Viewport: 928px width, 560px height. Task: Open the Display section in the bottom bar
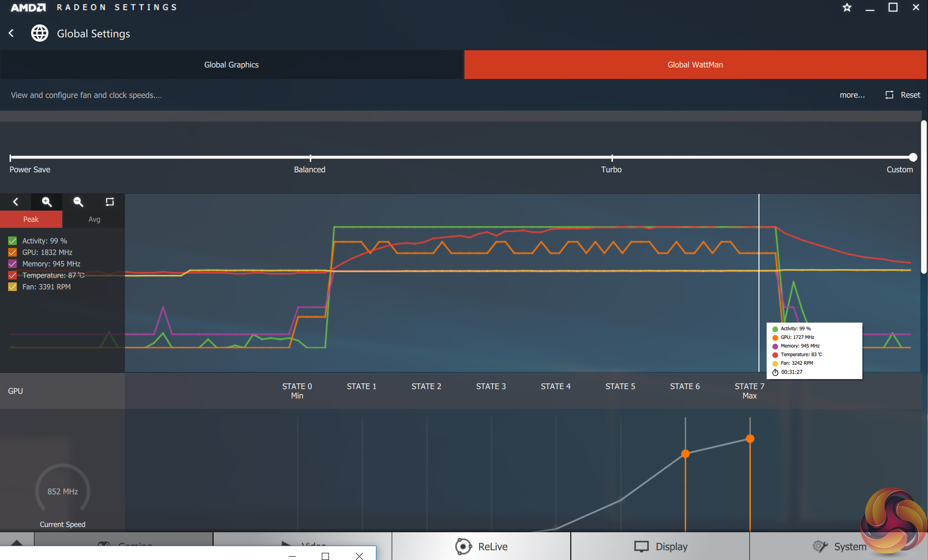660,546
